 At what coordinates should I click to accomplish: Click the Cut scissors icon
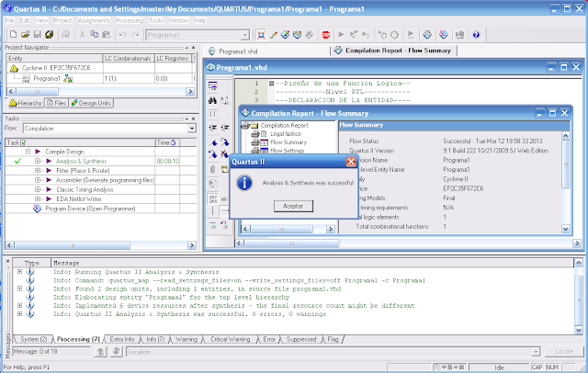tap(82, 35)
